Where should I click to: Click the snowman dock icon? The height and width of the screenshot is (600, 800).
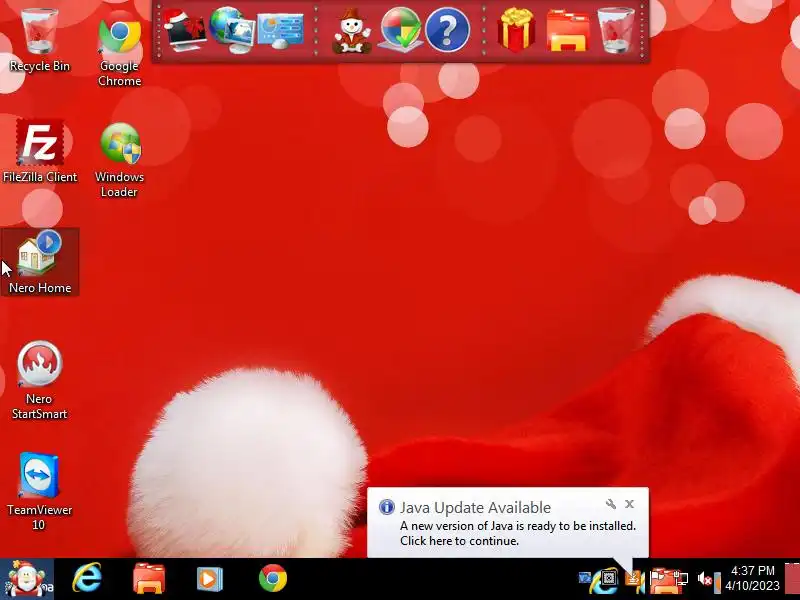click(352, 31)
